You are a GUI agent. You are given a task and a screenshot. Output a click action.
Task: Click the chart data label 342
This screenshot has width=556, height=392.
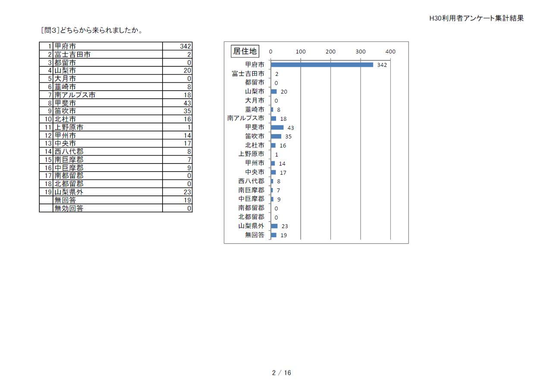(382, 65)
